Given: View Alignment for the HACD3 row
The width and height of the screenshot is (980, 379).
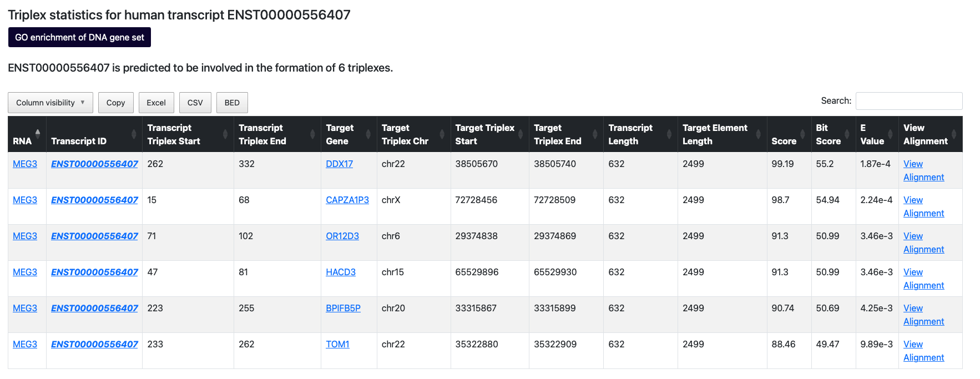Looking at the screenshot, I should (x=923, y=279).
